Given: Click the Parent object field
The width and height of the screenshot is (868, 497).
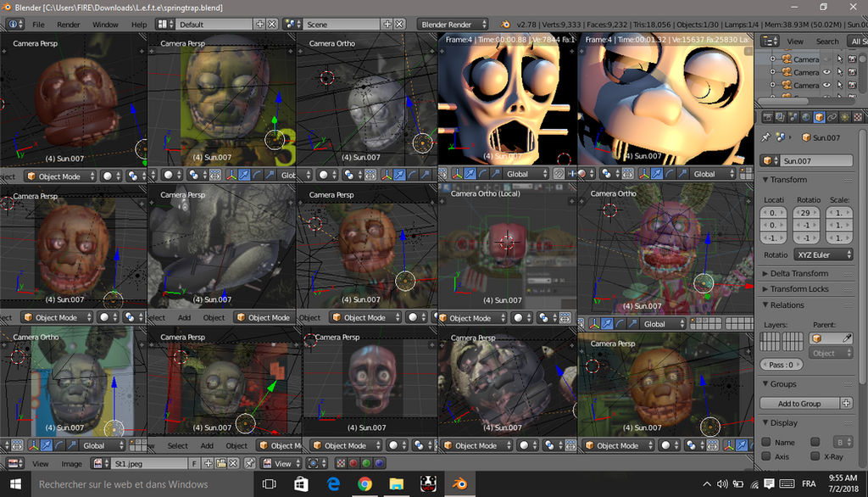Looking at the screenshot, I should point(831,338).
